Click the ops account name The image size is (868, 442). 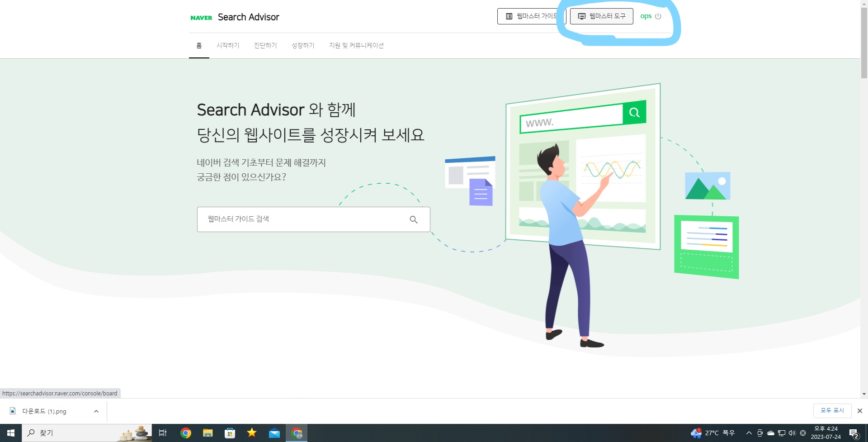[x=646, y=16]
